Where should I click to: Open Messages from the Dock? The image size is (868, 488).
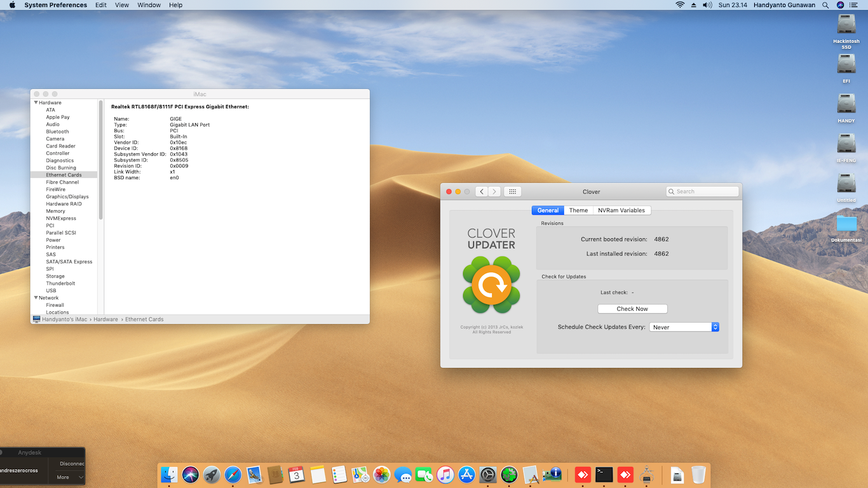(x=403, y=475)
